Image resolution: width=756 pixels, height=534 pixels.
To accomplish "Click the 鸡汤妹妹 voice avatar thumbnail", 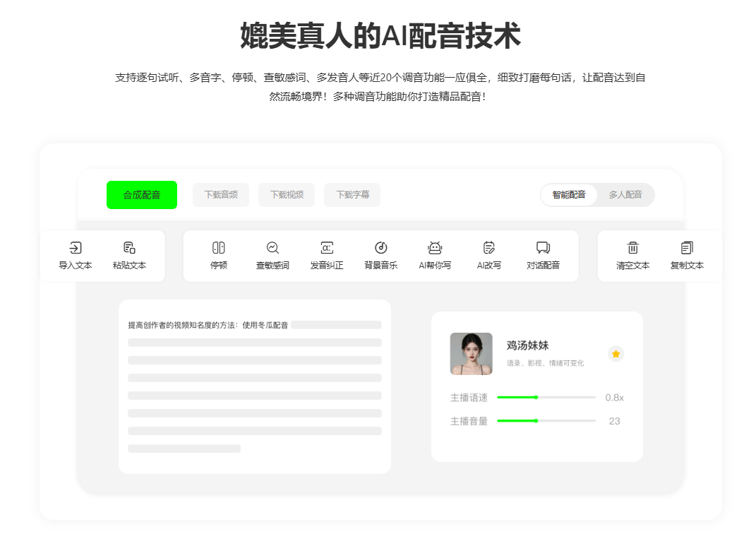I will pos(471,354).
